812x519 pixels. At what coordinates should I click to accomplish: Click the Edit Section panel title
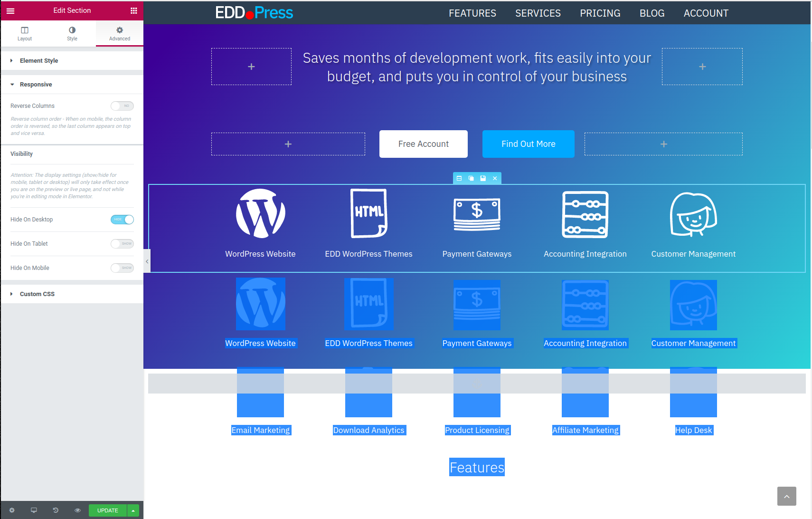[72, 10]
